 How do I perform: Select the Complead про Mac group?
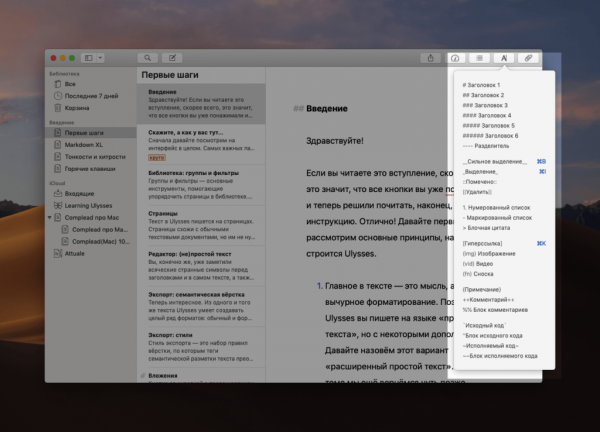point(92,218)
